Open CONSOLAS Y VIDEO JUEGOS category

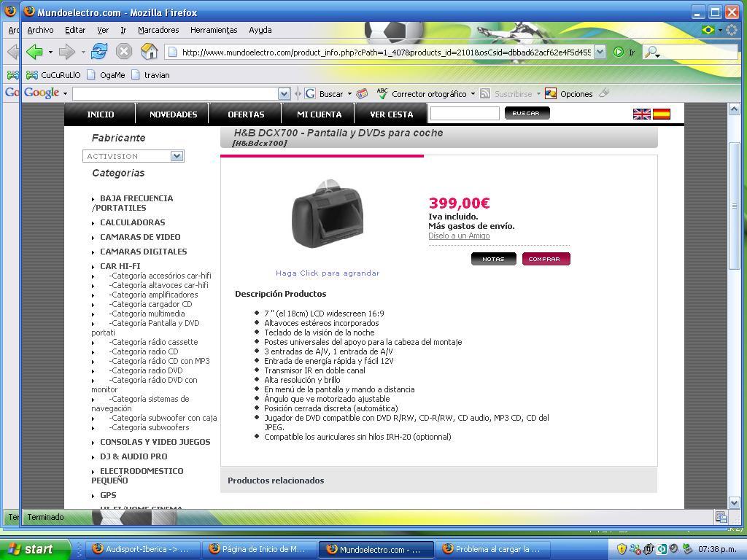155,442
